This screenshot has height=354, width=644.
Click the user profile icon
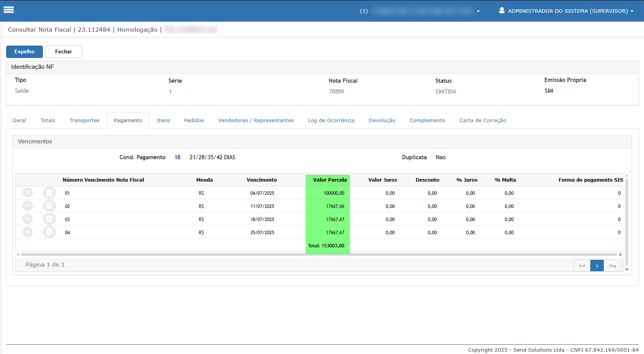click(x=501, y=10)
